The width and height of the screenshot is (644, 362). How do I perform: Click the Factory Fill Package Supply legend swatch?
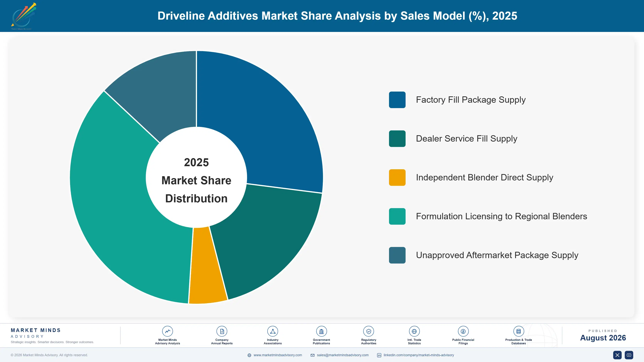click(x=397, y=100)
